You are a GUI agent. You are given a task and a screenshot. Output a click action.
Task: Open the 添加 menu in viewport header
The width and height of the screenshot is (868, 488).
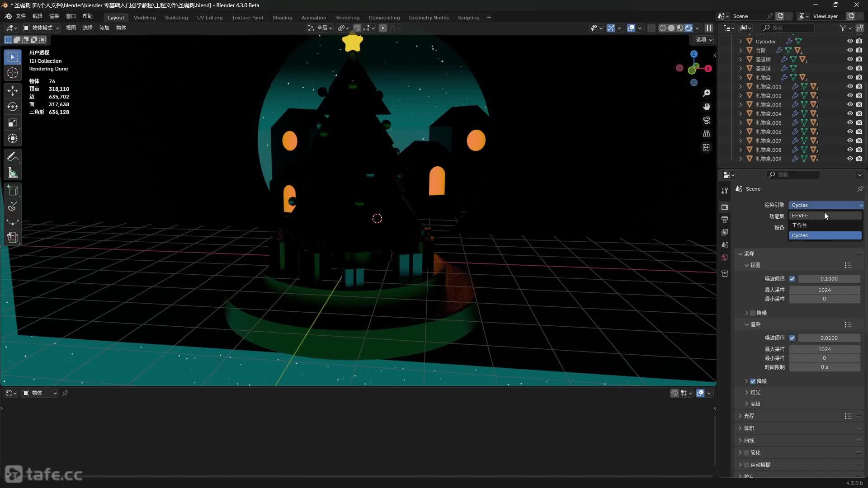104,28
